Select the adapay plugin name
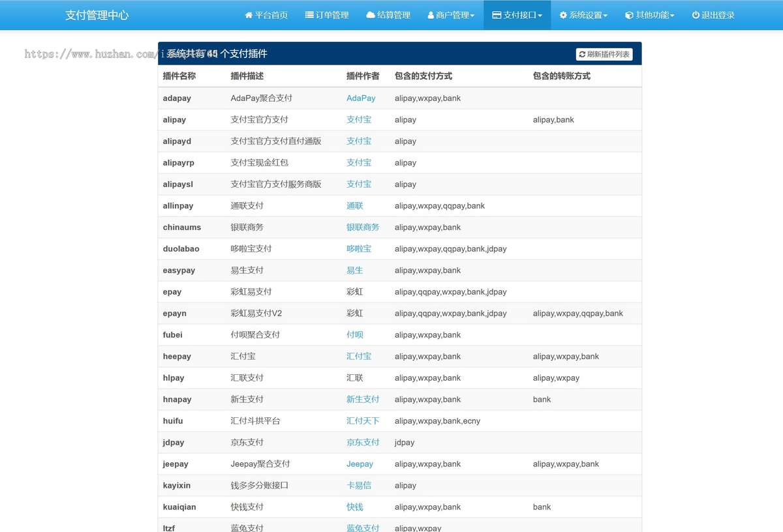 [x=177, y=98]
